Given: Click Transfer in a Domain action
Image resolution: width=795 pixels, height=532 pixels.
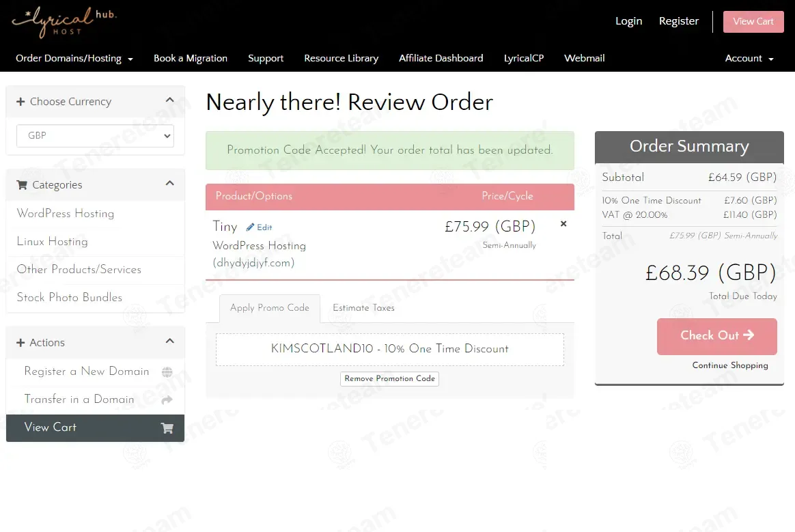Looking at the screenshot, I should 96,400.
